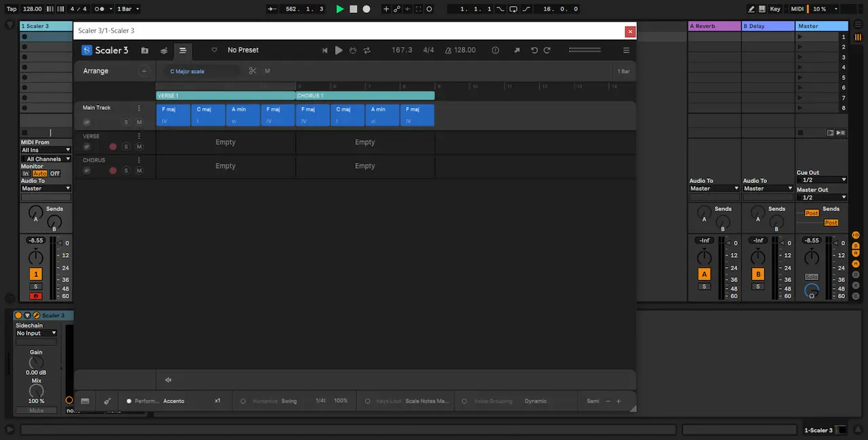Viewport: 868px width, 440px height.
Task: Open the Scaler hamburger menu
Action: (626, 50)
